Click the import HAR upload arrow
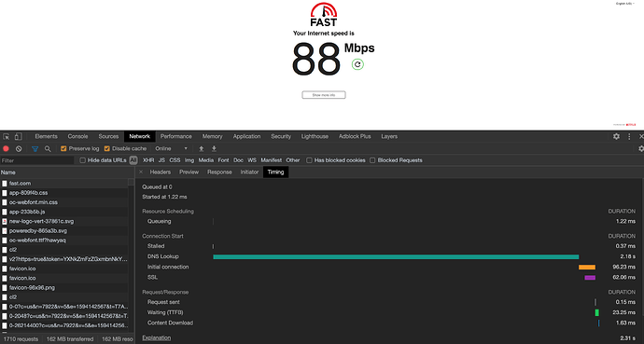Screen dimensions: 644x344 (202, 149)
